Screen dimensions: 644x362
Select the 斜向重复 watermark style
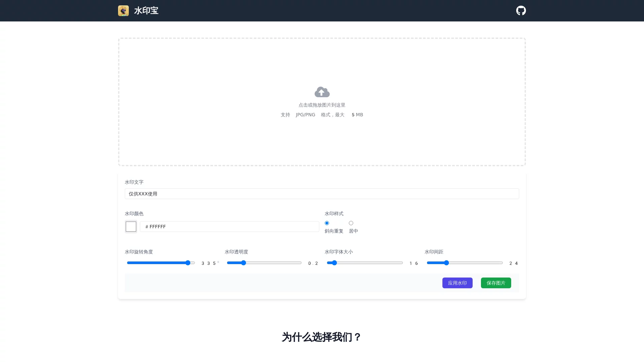coord(327,223)
